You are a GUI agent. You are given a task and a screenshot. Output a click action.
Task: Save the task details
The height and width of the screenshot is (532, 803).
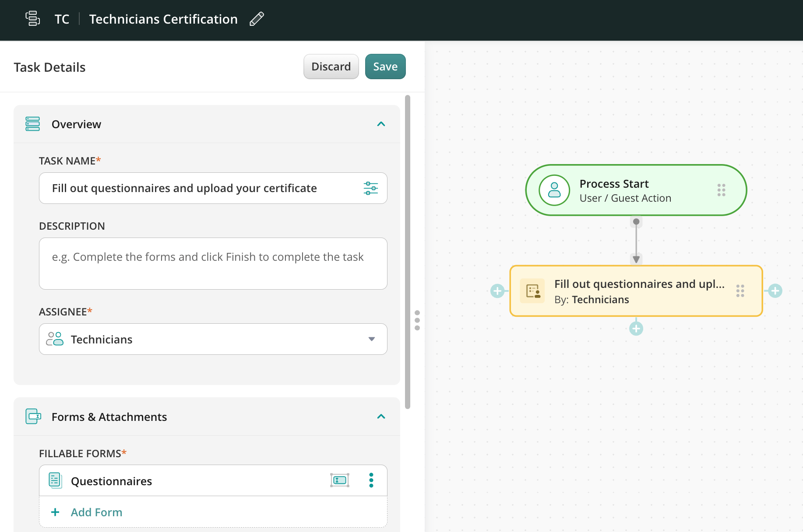(x=385, y=66)
